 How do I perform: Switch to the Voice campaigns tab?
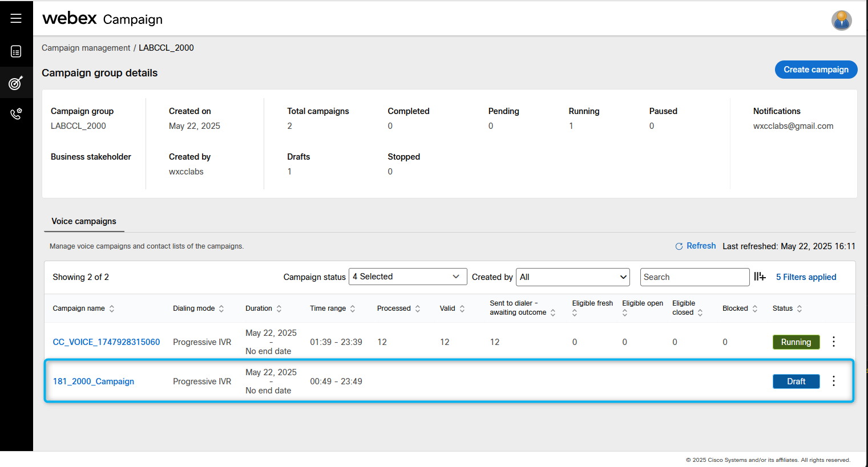[84, 221]
